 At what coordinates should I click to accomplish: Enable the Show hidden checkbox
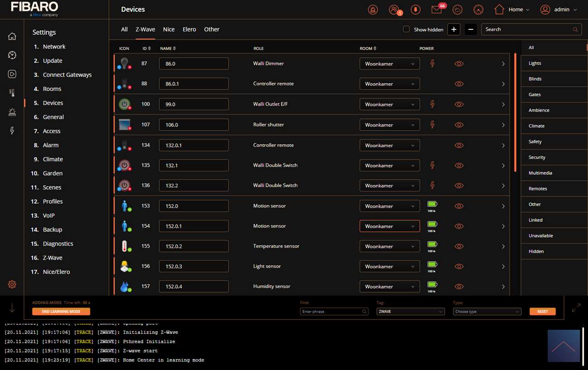tap(406, 29)
